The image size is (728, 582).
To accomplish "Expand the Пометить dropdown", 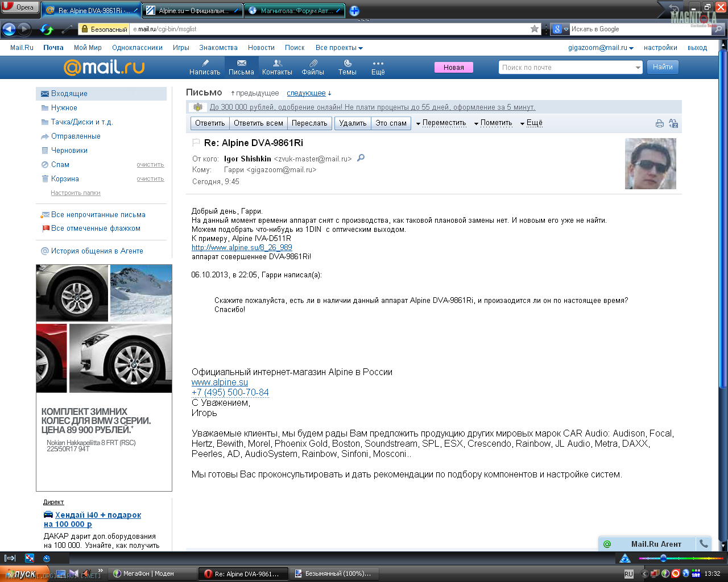I will (x=493, y=123).
